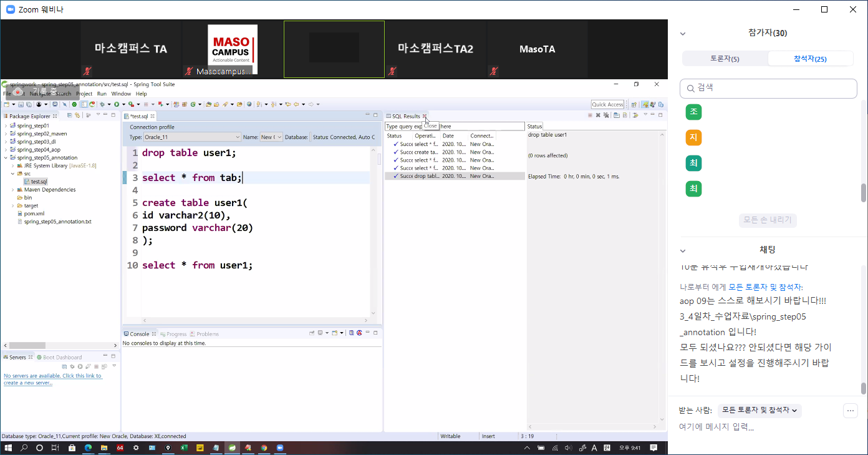Expand the spring_step04_aop project
The height and width of the screenshot is (455, 868).
coord(6,150)
